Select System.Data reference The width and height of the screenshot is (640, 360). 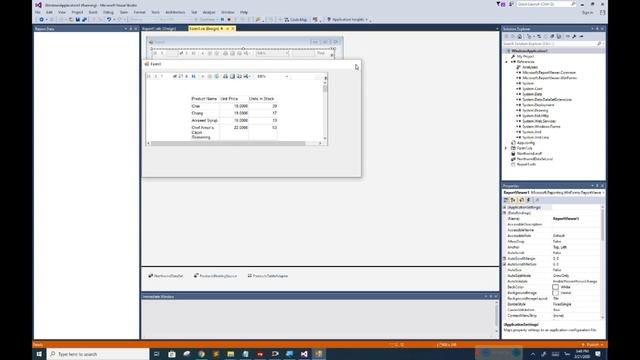[x=532, y=94]
